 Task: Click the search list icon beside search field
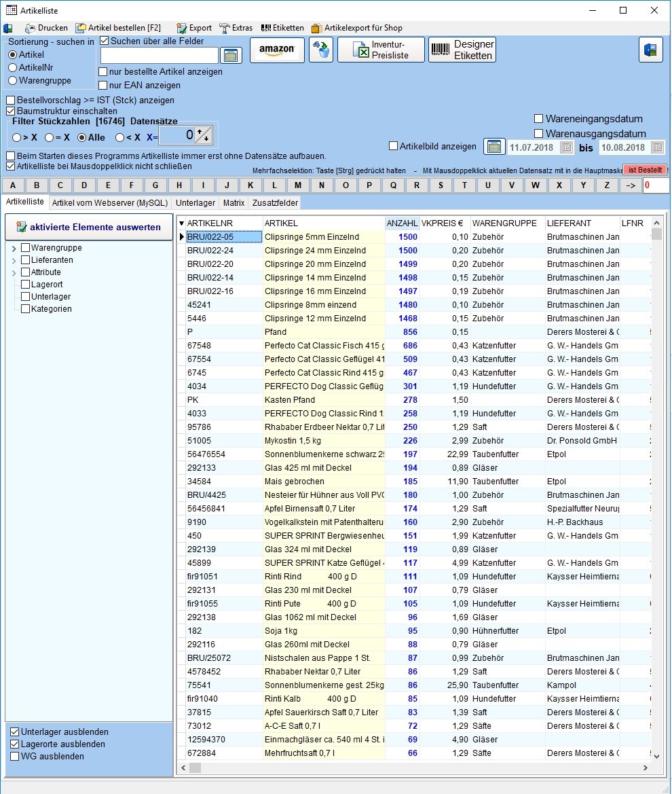[x=231, y=55]
